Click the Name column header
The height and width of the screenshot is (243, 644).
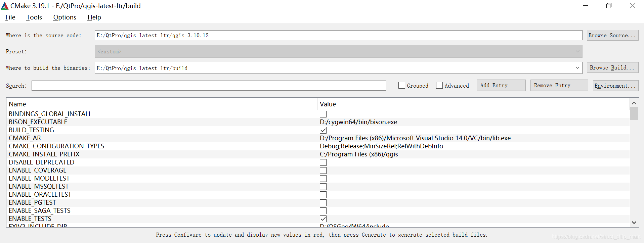tap(162, 104)
